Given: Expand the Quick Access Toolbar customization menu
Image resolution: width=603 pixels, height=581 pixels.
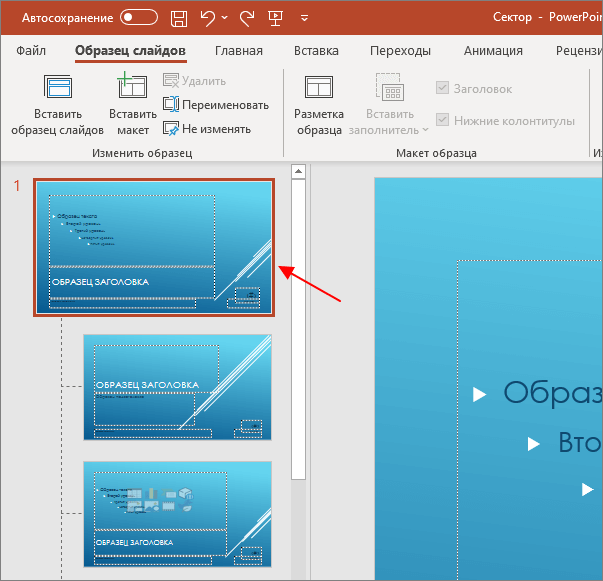Looking at the screenshot, I should click(x=304, y=18).
